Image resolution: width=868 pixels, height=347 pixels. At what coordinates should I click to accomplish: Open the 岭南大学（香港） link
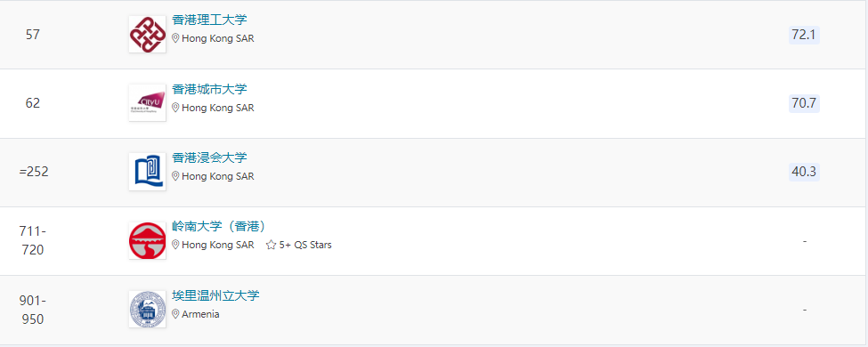click(220, 227)
